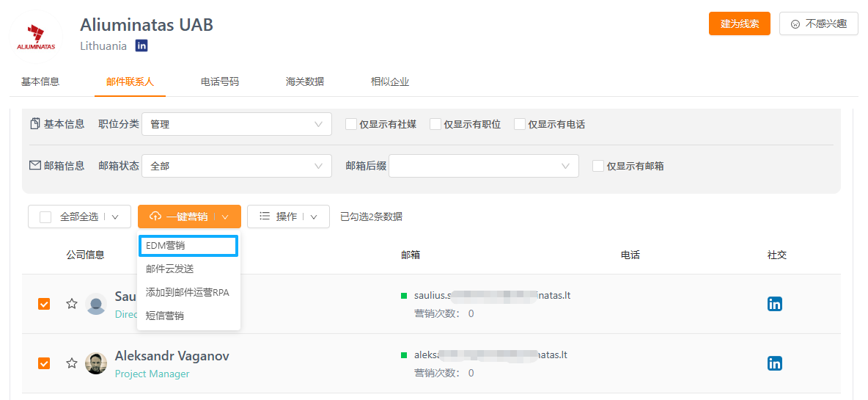Open the 邮箱后缀 dropdown
Image resolution: width=868 pixels, height=400 pixels.
tap(484, 166)
